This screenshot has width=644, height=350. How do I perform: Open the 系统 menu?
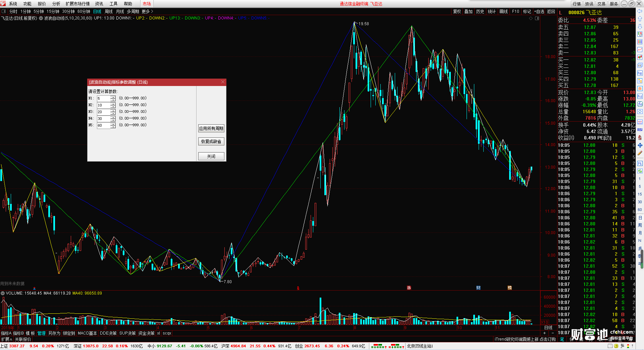[13, 4]
